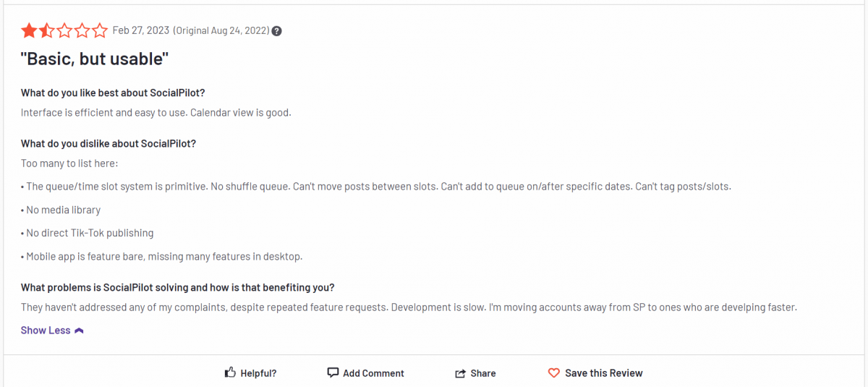Screen dimensions: 868x387
Task: Click "What do you dislike about SocialPilot?" heading
Action: (109, 143)
